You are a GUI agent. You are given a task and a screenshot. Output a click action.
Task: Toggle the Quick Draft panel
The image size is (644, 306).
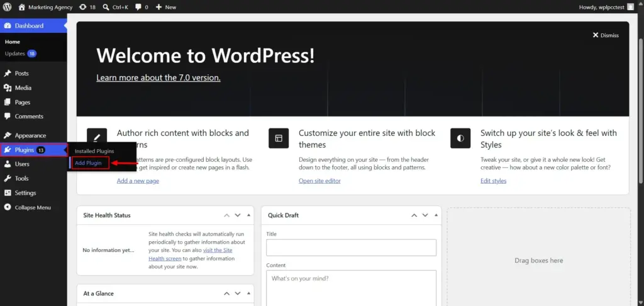(436, 215)
